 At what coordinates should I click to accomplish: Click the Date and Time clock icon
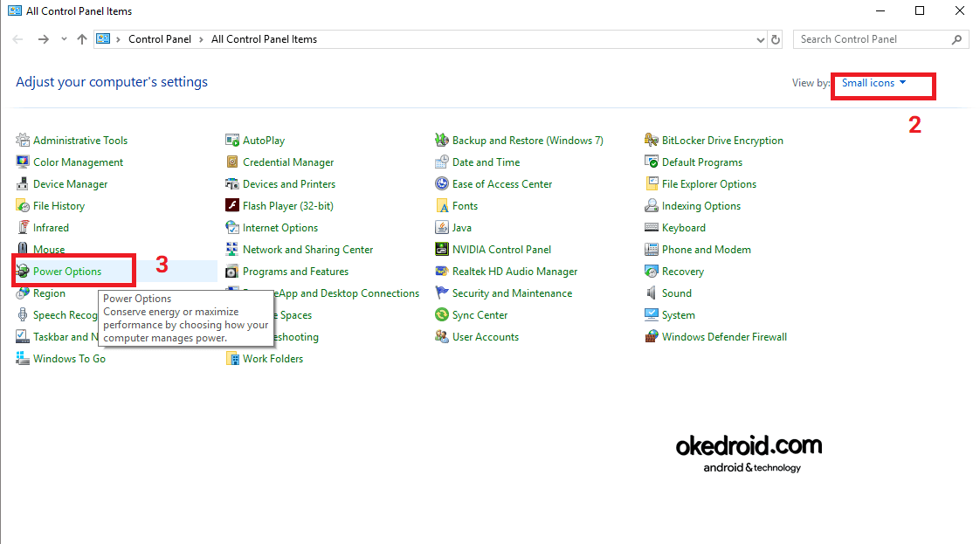tap(442, 162)
